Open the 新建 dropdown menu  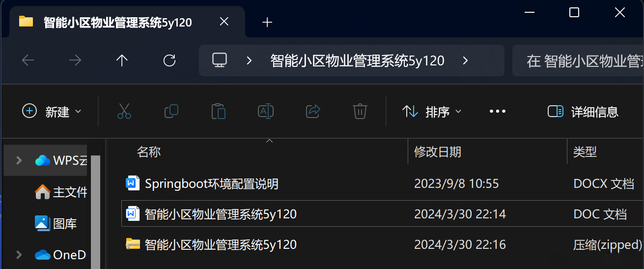52,112
